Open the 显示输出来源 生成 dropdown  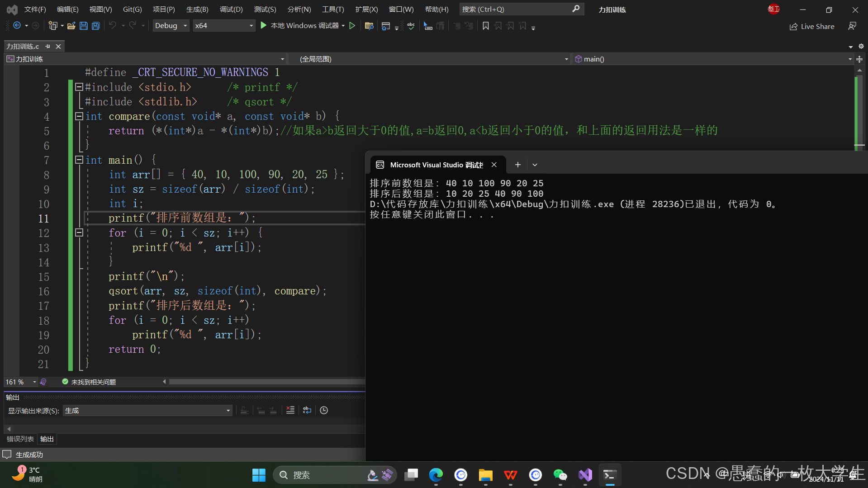tap(147, 411)
